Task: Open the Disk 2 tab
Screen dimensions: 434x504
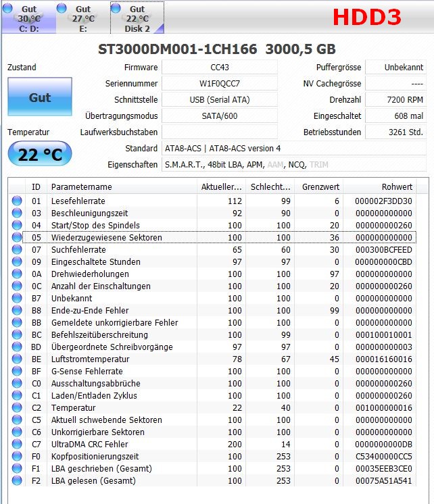Action: coord(137,18)
